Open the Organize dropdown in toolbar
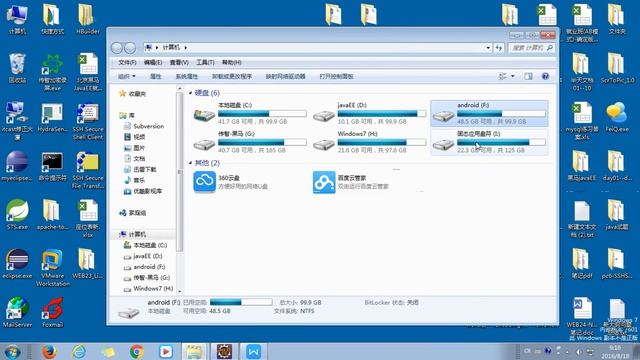This screenshot has height=360, width=640. tap(127, 76)
